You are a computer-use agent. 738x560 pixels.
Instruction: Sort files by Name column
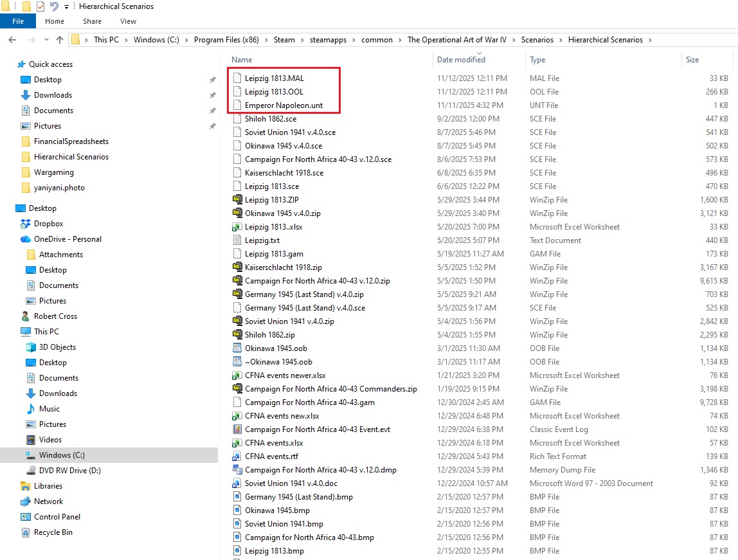point(242,60)
